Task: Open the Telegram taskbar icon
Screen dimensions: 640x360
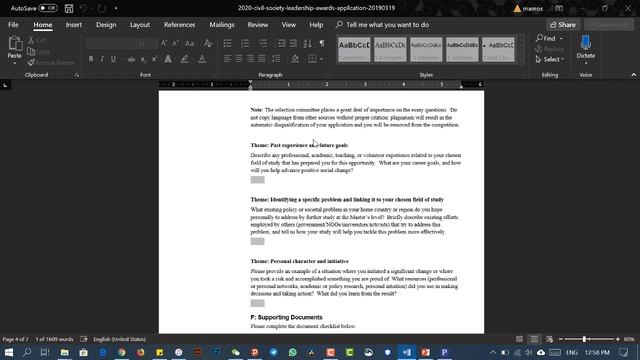Action: coord(273,352)
